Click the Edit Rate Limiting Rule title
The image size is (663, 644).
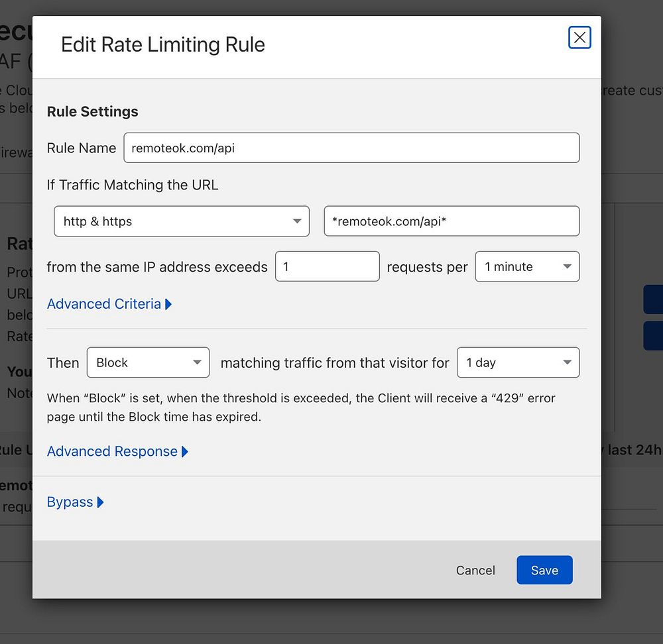163,44
